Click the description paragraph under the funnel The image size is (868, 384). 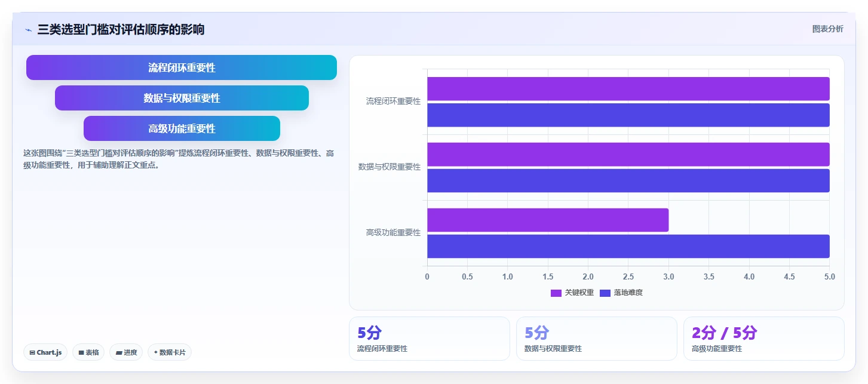pos(178,159)
